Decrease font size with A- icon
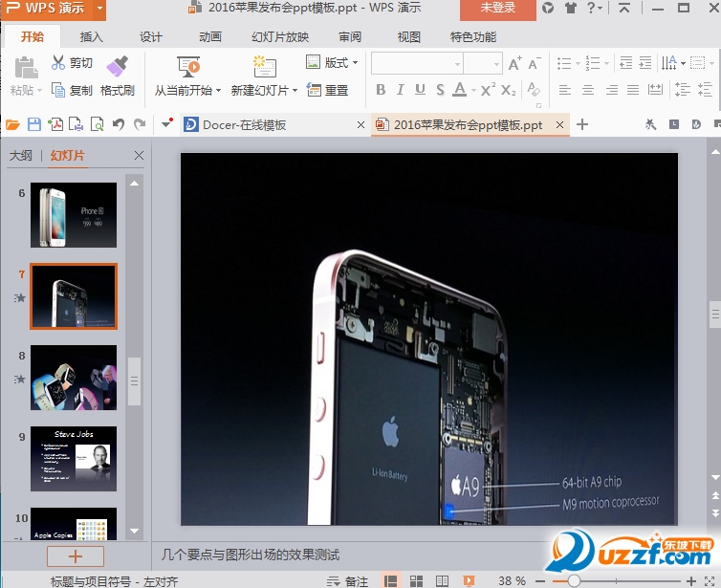Screen dimensions: 721x588 (534, 63)
